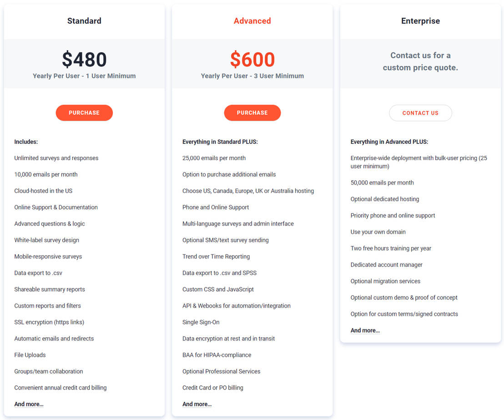504x420 pixels.
Task: Select the Standard plan heading
Action: click(84, 21)
